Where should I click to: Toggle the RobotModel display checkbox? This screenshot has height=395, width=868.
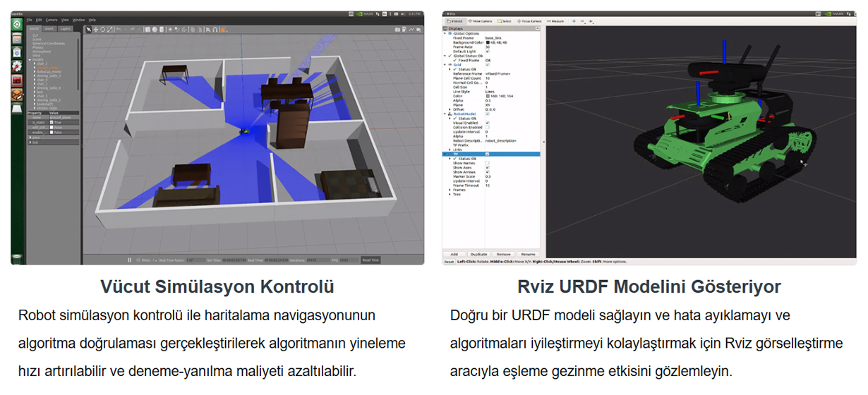[488, 114]
